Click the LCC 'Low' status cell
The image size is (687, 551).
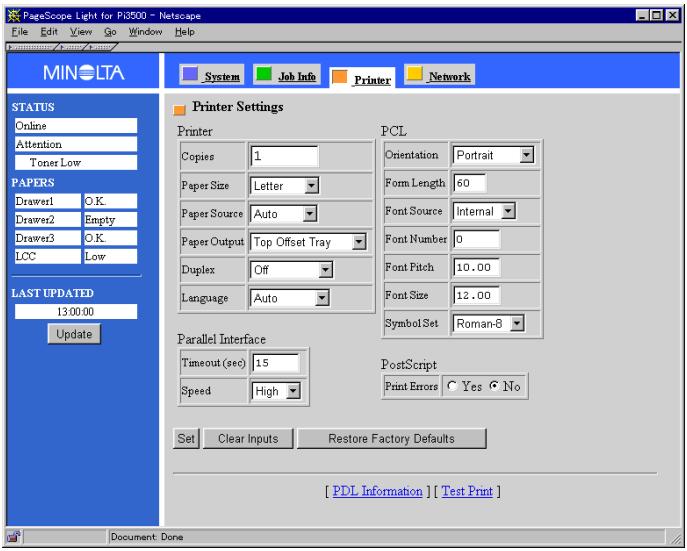[x=110, y=256]
